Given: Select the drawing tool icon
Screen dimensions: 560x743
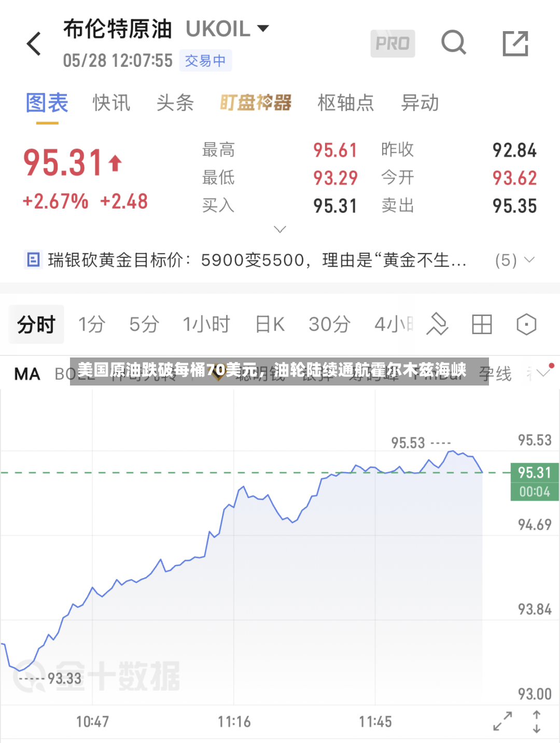Looking at the screenshot, I should (437, 325).
